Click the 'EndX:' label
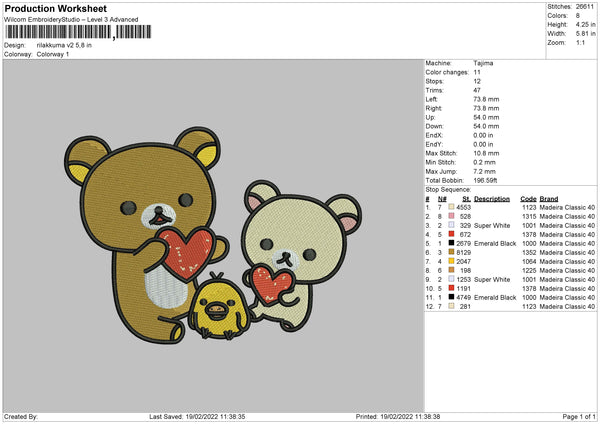This screenshot has width=600, height=424. pyautogui.click(x=434, y=135)
